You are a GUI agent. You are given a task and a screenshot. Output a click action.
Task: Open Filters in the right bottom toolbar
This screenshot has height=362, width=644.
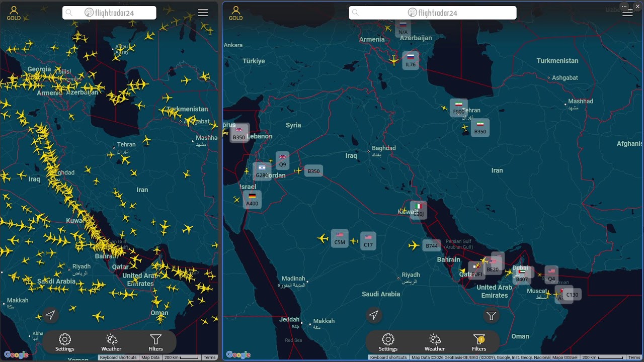point(479,342)
